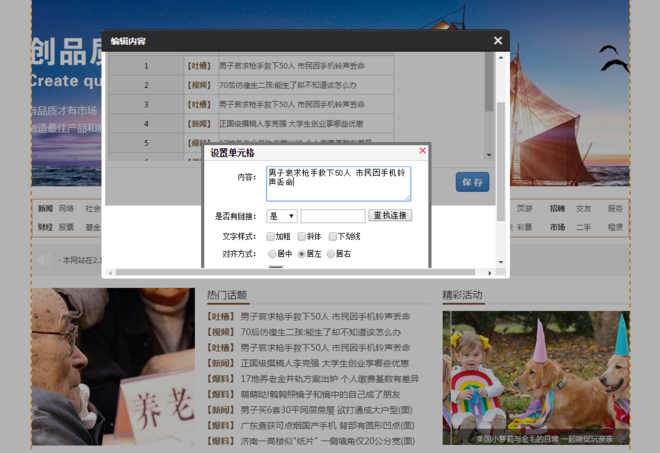Screen dimensions: 660x453
Task: Select the 居中 alignment radio button
Action: point(272,254)
